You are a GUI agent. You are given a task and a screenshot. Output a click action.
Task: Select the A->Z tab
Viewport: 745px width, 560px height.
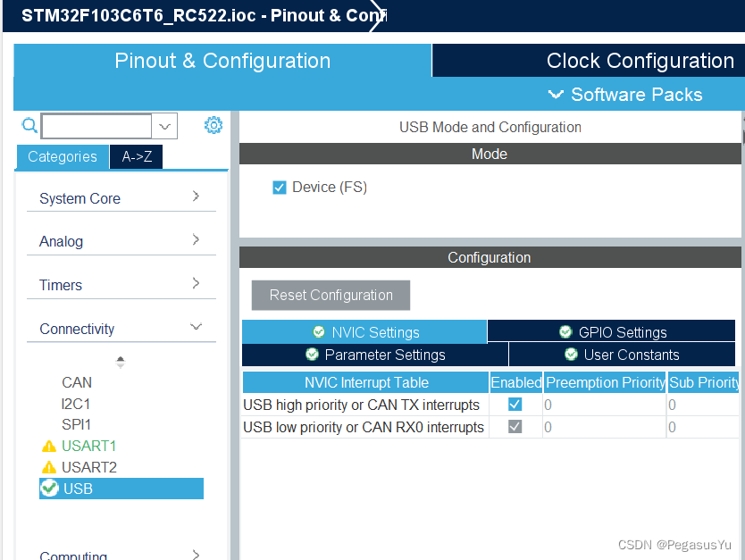click(137, 156)
